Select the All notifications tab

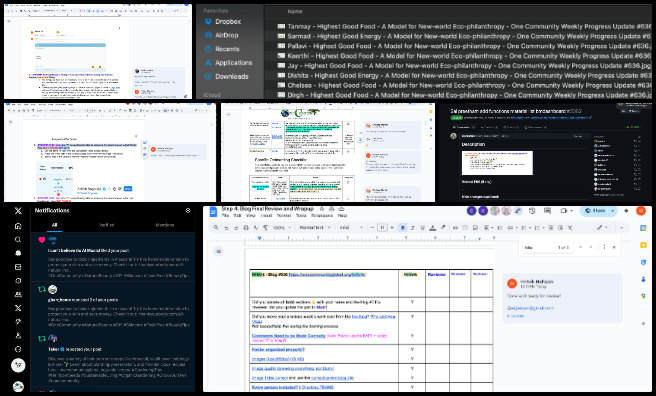[x=54, y=225]
